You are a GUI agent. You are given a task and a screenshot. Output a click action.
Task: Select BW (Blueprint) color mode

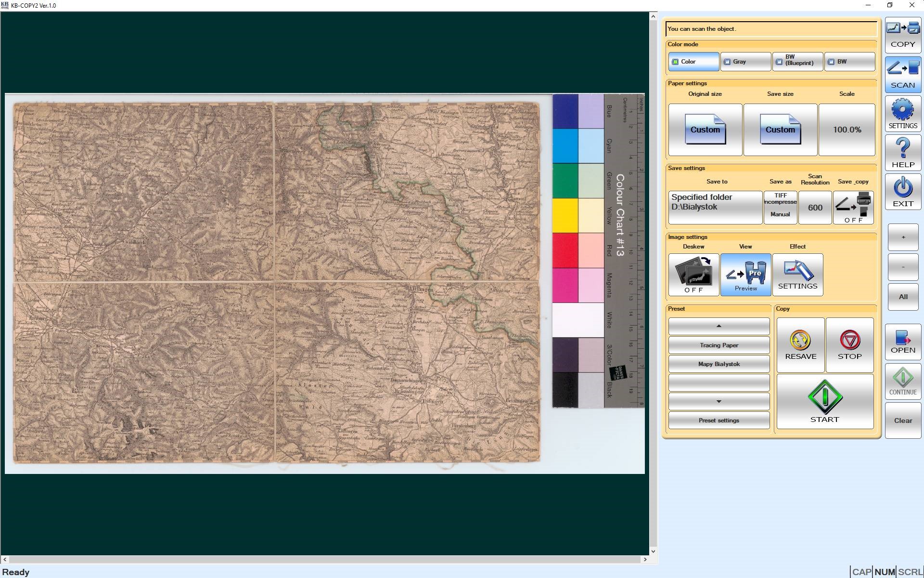click(x=797, y=62)
